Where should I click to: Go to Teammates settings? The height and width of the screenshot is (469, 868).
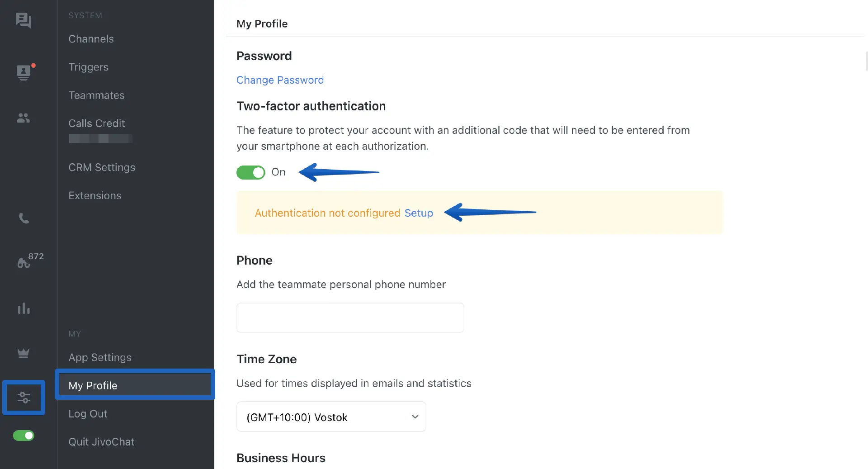pos(96,95)
